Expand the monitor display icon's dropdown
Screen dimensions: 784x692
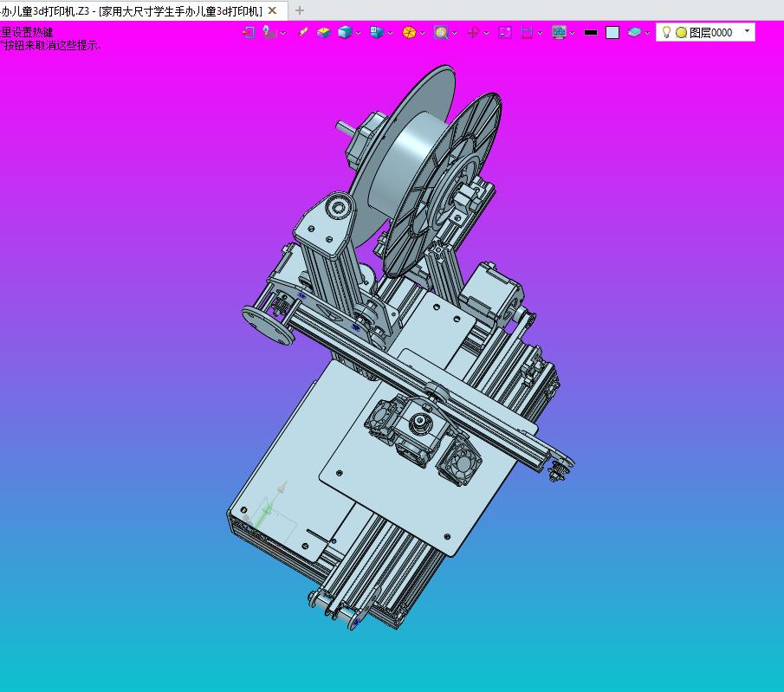point(572,33)
